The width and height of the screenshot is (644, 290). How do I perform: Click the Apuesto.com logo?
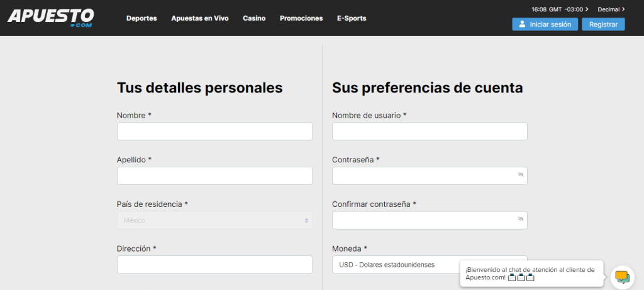(51, 18)
